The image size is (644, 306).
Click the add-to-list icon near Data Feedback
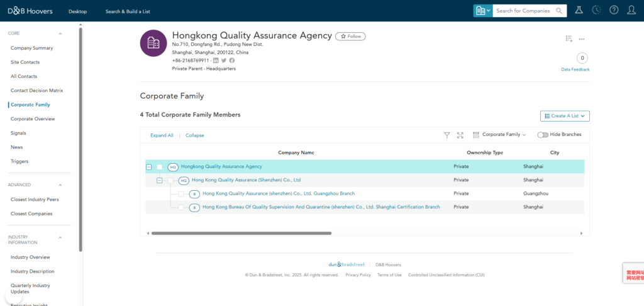pyautogui.click(x=569, y=39)
